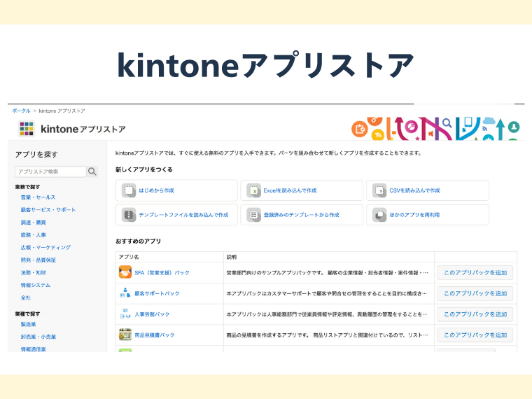
Task: Click the 商品見積書パック app icon
Action: click(x=125, y=335)
